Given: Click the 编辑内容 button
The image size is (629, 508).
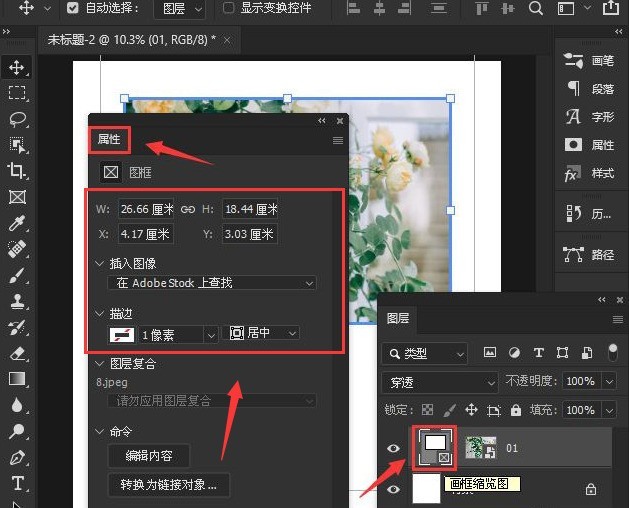Looking at the screenshot, I should tap(148, 456).
